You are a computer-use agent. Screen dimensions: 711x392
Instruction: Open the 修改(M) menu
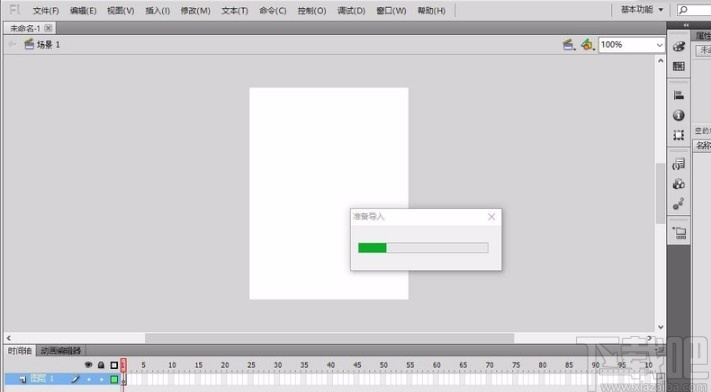[195, 10]
